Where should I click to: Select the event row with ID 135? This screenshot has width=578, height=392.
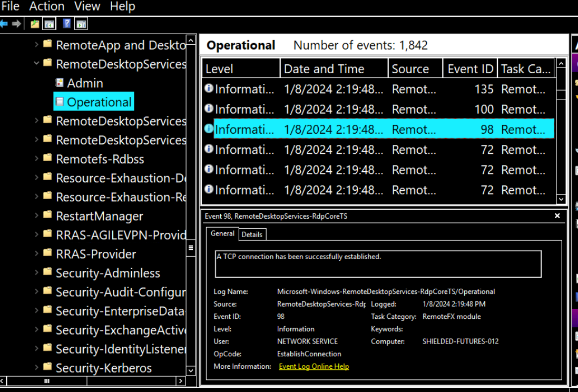(378, 89)
